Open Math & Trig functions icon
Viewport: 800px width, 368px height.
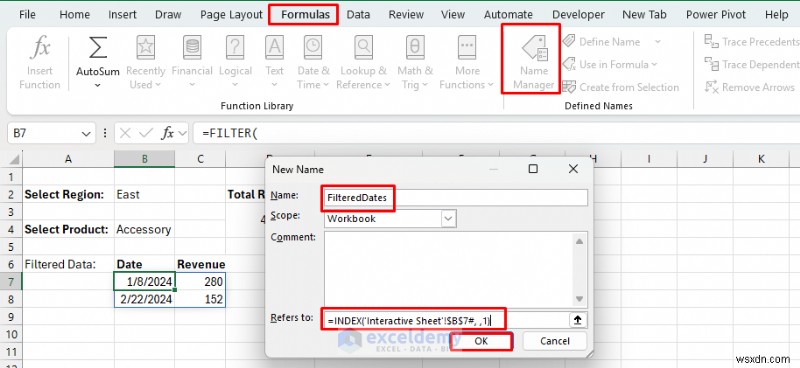coord(415,48)
